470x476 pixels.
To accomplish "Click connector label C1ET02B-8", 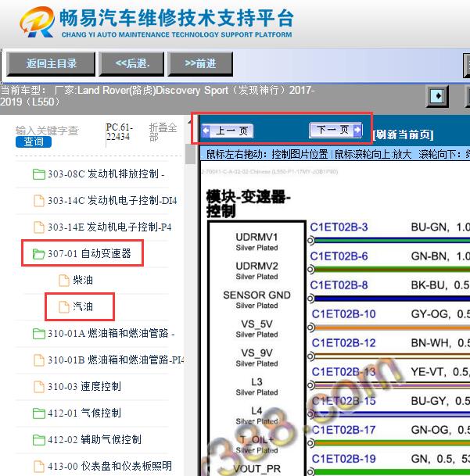I will pos(339,285).
